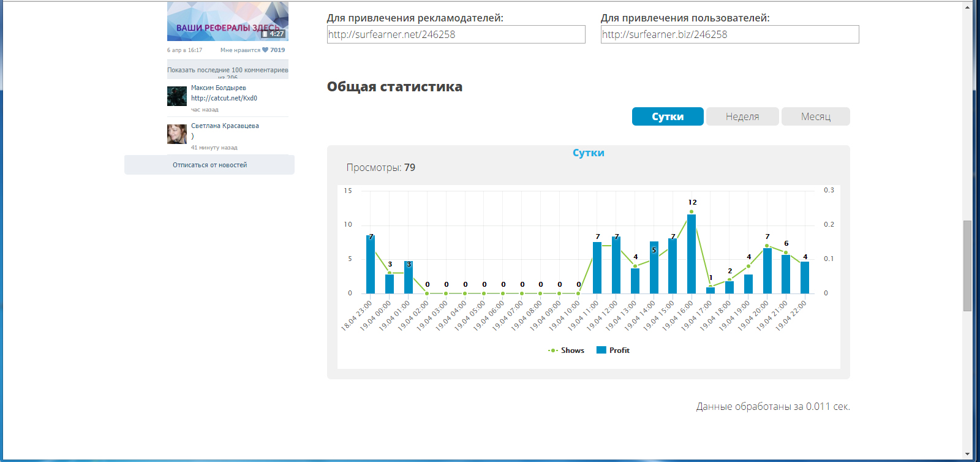Viewport: 980px width, 462px height.
Task: Click the tallest bar at 19.04 16:00
Action: [692, 254]
